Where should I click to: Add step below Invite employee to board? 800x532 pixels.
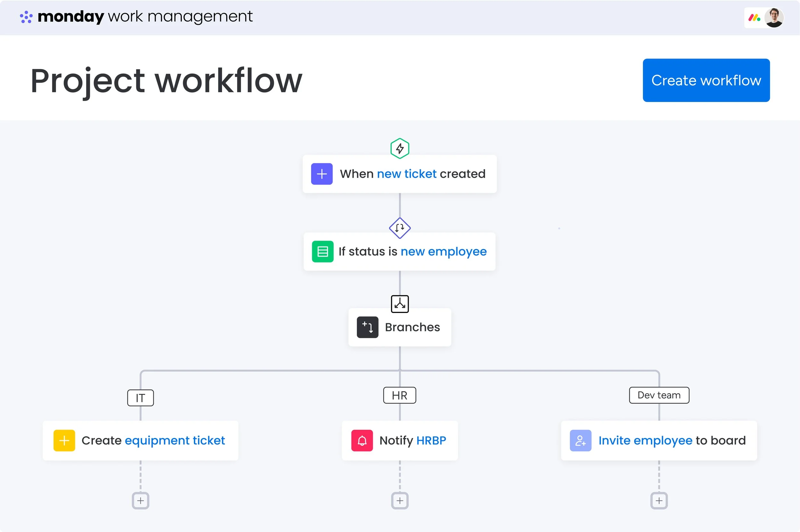659,500
